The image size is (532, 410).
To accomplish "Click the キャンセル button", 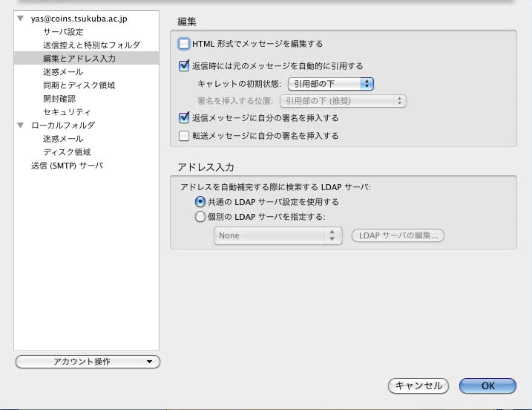I will pos(418,386).
